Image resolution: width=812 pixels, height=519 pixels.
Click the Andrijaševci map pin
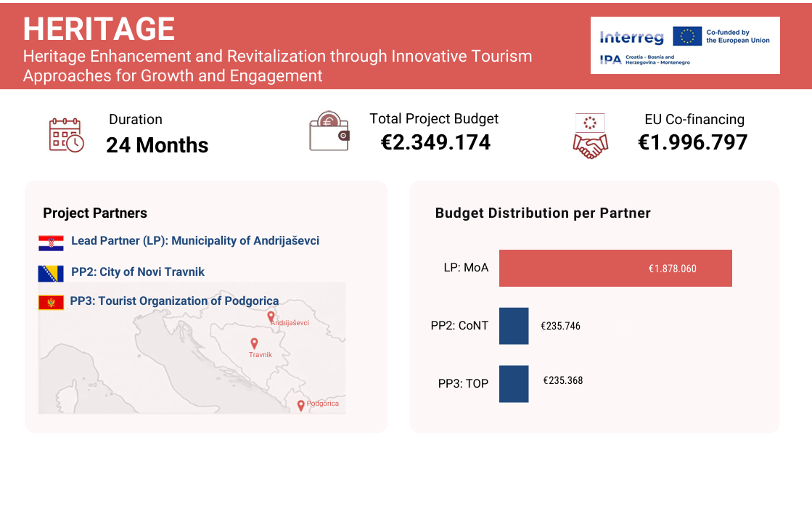click(271, 317)
